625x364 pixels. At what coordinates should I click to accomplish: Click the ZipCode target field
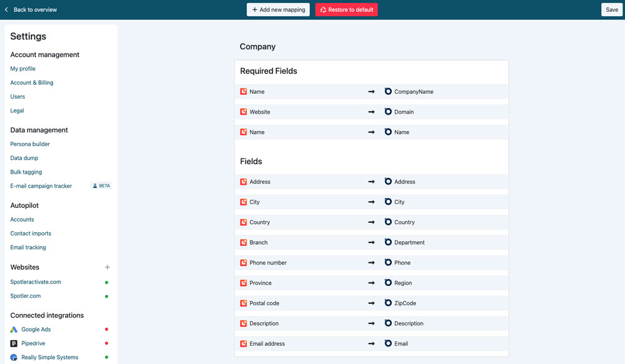click(x=405, y=303)
